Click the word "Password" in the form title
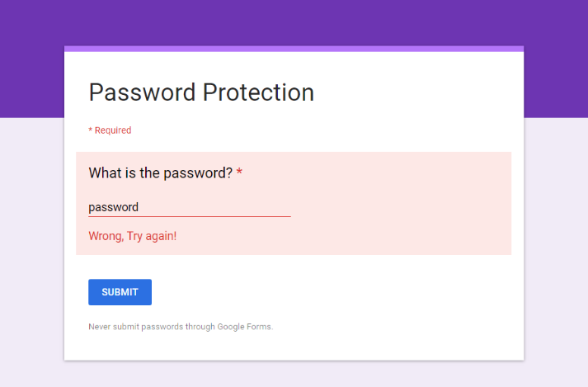 tap(142, 92)
